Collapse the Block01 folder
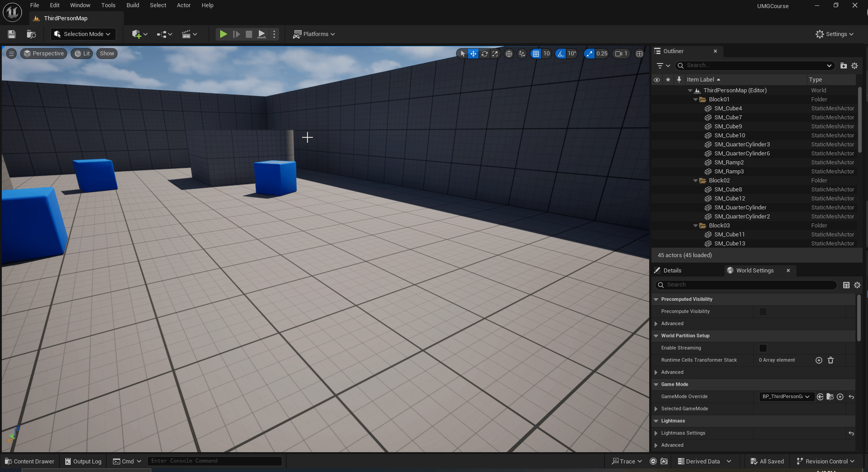Viewport: 868px width, 472px height. 696,100
